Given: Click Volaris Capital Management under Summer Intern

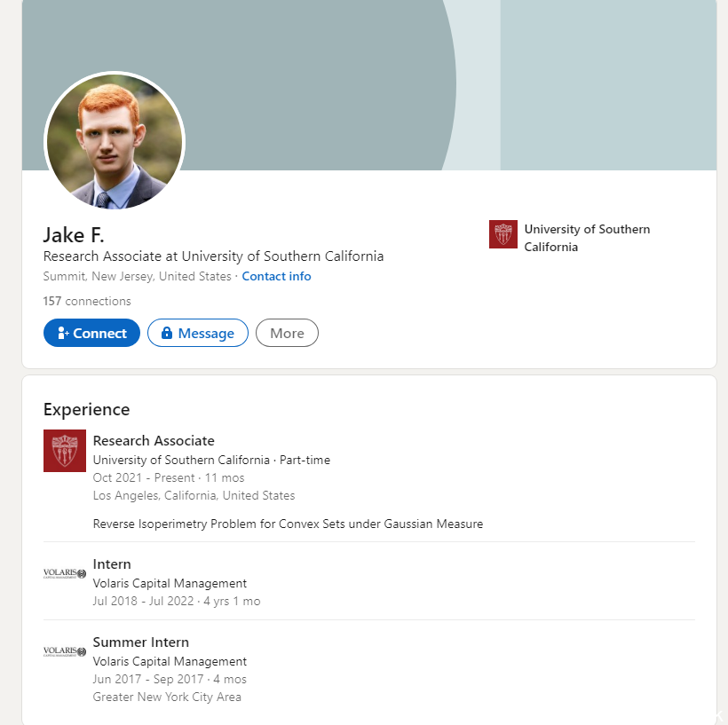Looking at the screenshot, I should point(170,661).
